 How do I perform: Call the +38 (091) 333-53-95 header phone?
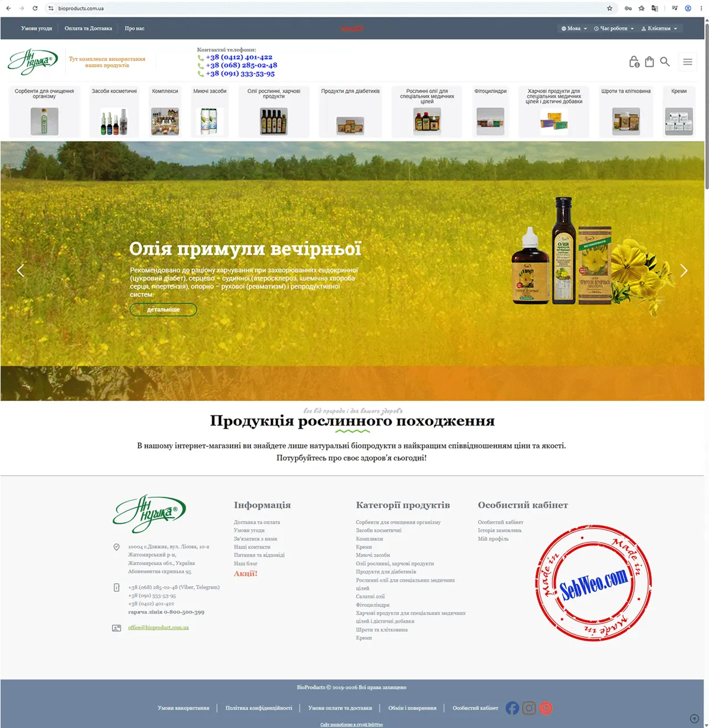(x=240, y=74)
